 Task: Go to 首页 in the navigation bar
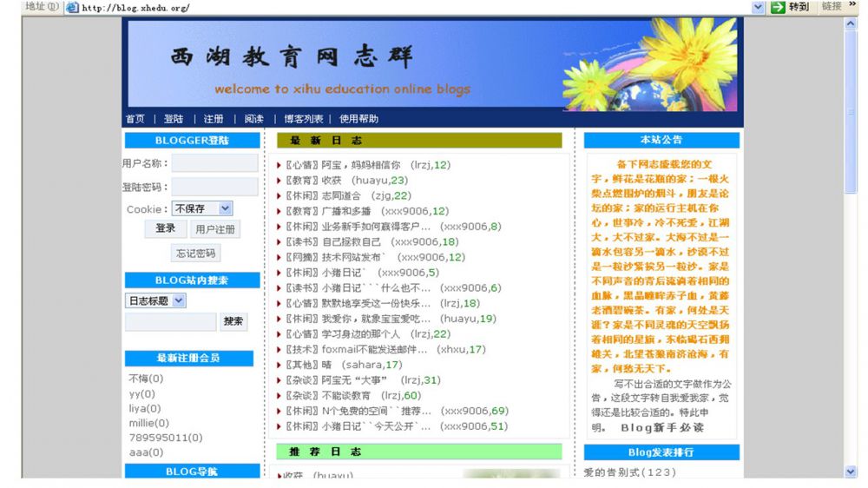[135, 119]
